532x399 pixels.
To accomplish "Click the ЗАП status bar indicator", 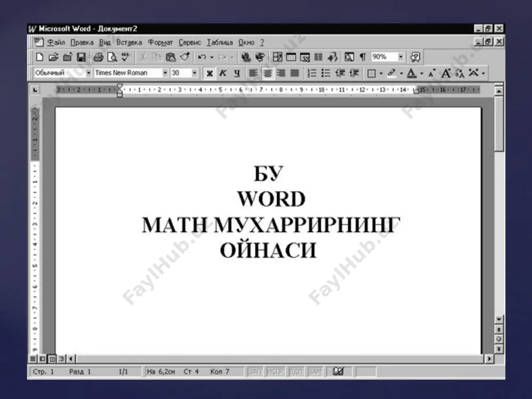I will 255,371.
